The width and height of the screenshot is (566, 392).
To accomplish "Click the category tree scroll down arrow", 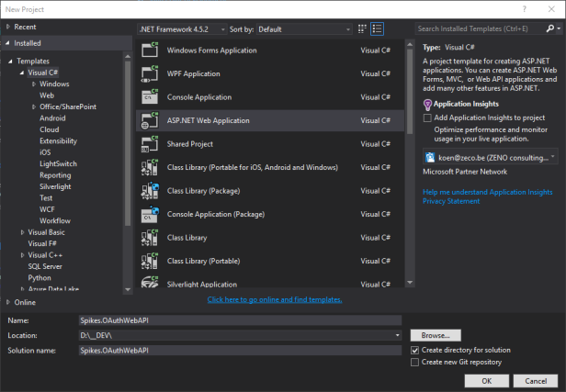I will coord(128,289).
